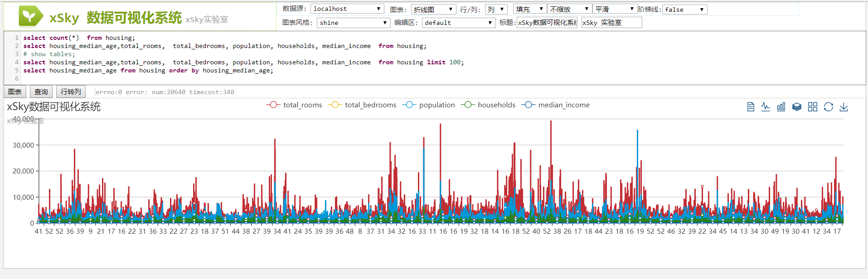Image resolution: width=868 pixels, height=279 pixels.
Task: Click the 行转列 button
Action: click(x=71, y=92)
